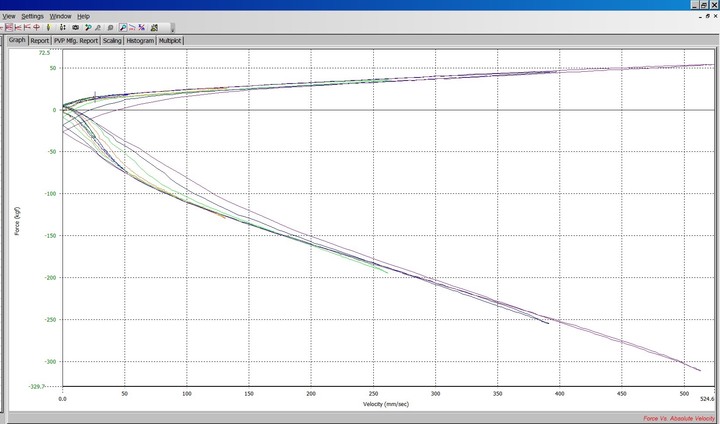Screen dimensions: 720x424
Task: Click the Force (kgf) axis label
Action: click(17, 221)
